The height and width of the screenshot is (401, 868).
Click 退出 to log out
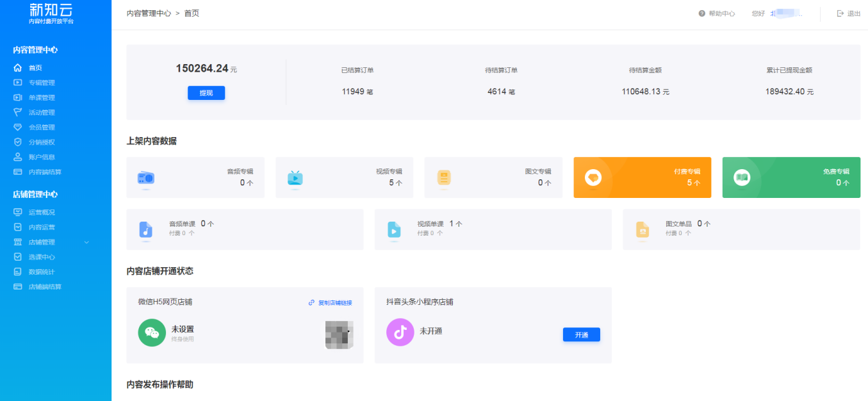[849, 13]
